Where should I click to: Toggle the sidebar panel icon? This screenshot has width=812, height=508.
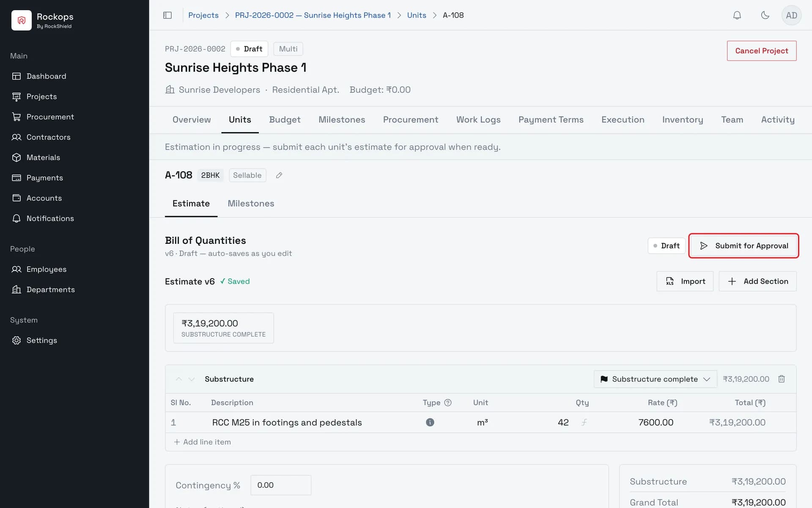tap(167, 15)
